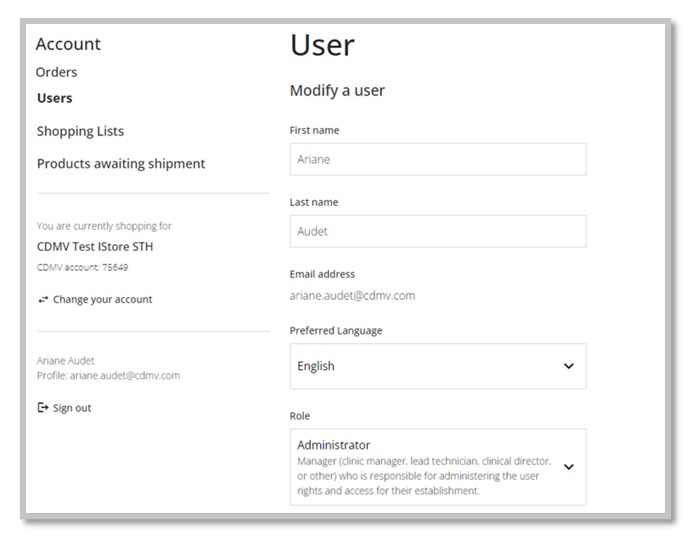
Task: Open Orders in the account menu
Action: tap(56, 72)
